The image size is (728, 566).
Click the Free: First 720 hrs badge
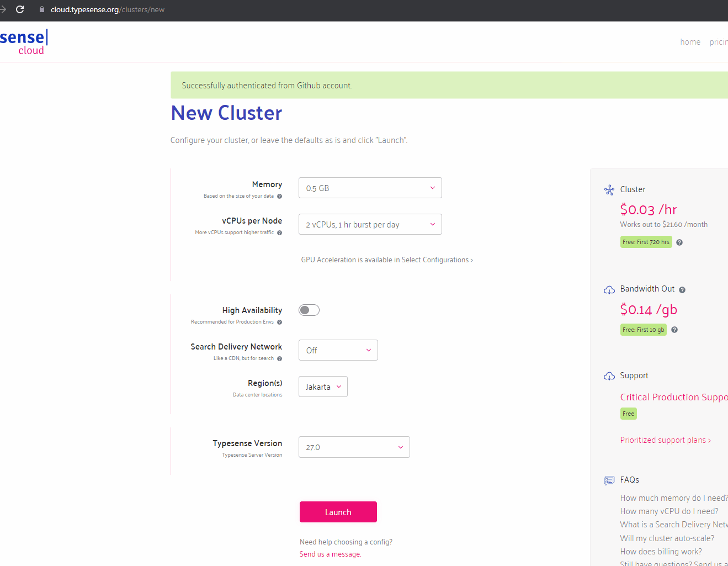point(646,242)
